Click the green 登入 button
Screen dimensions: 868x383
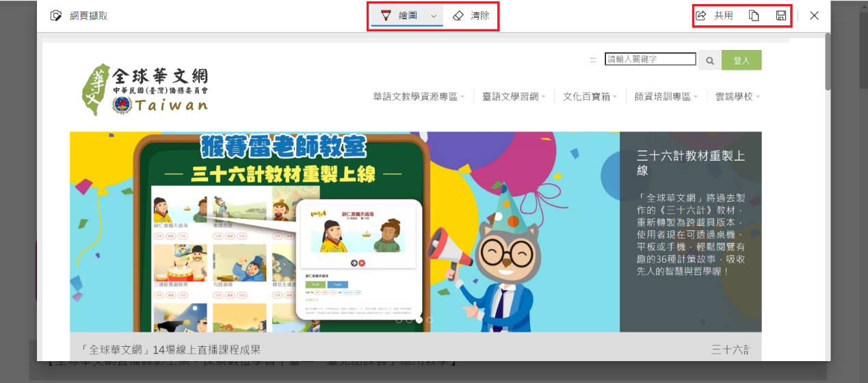tap(741, 60)
